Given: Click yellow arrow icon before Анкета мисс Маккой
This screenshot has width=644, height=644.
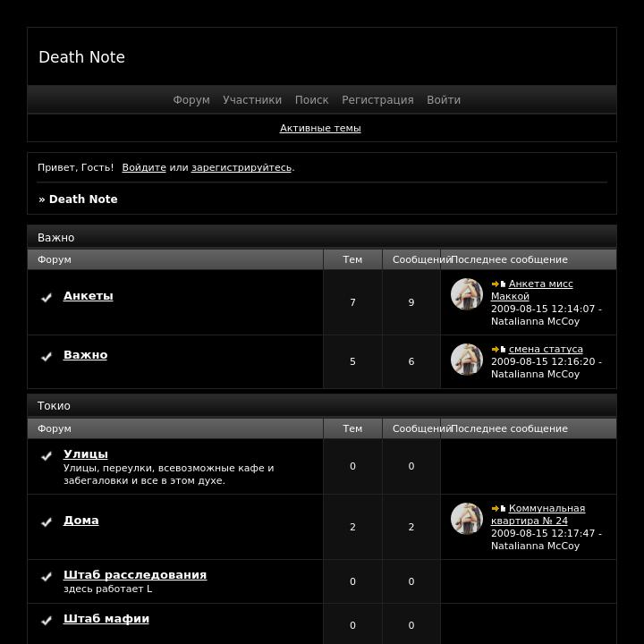Looking at the screenshot, I should tap(496, 284).
